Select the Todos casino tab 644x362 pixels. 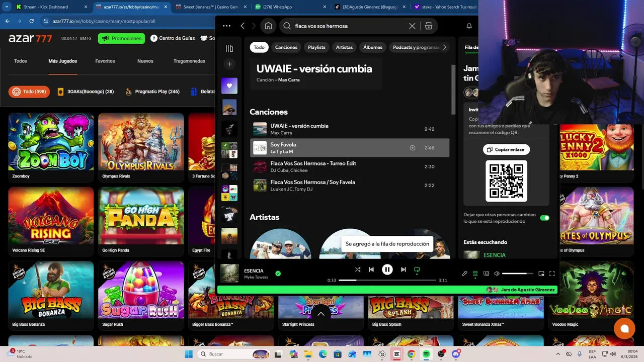tap(21, 61)
